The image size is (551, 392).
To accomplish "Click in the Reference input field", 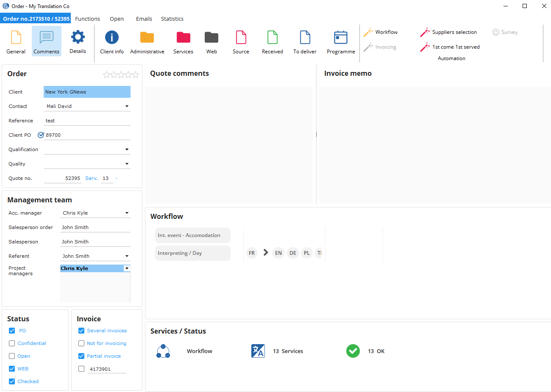I will 87,121.
